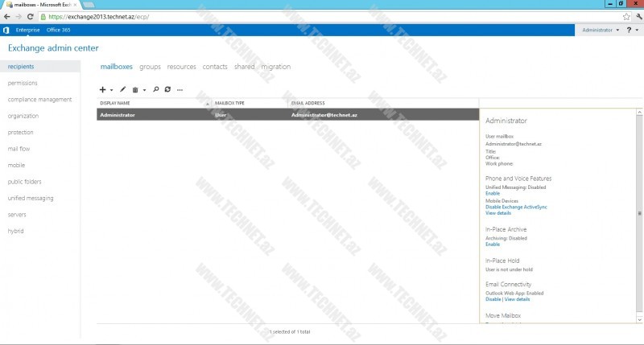Open protection in the left navigation
This screenshot has height=345, width=644.
[21, 132]
